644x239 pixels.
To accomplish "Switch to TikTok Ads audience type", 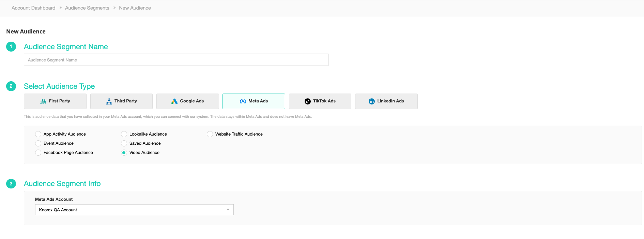I will [x=320, y=101].
